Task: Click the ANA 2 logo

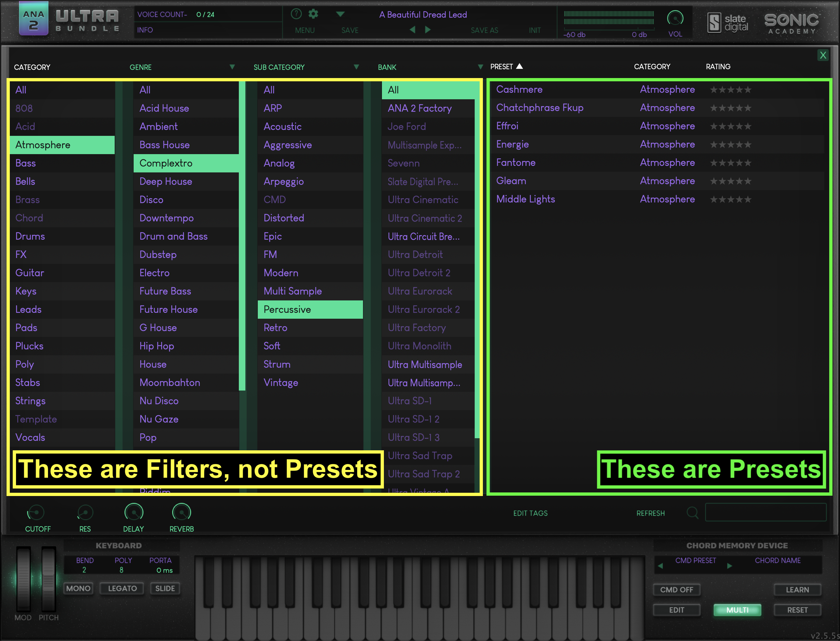Action: click(x=34, y=19)
